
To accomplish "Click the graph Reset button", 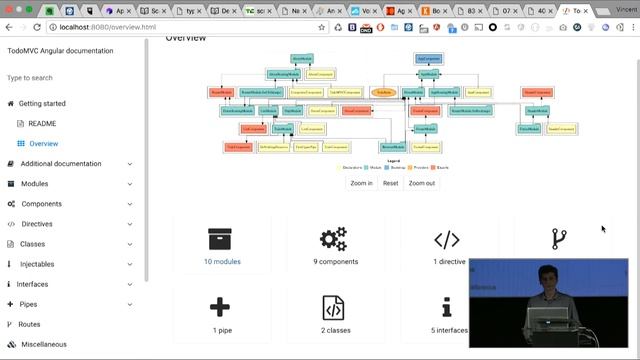I will coord(390,183).
